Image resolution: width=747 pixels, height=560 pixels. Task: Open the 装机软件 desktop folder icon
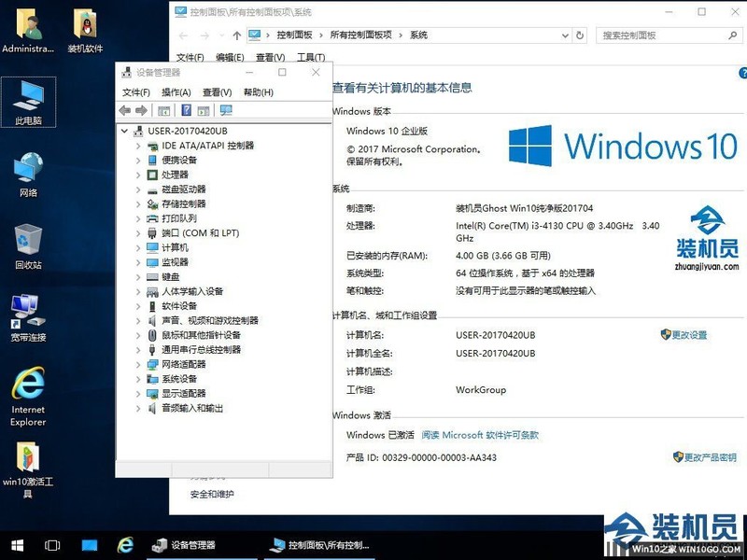[85, 32]
